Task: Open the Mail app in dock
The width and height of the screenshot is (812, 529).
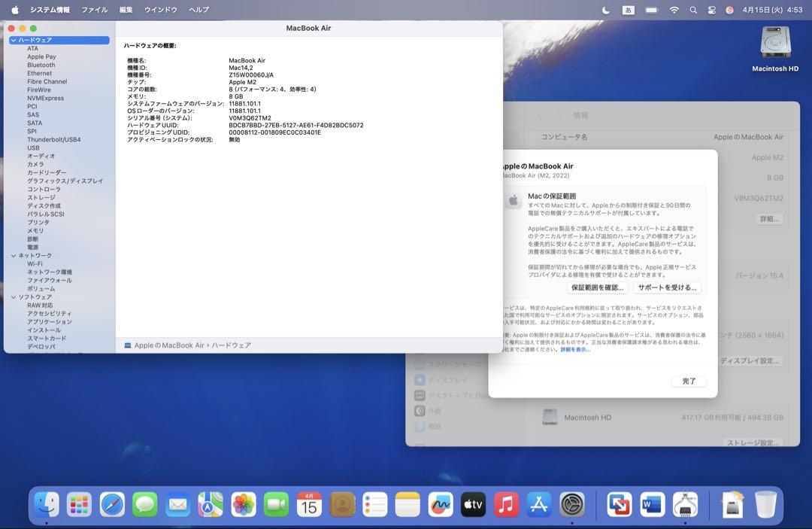Action: [177, 505]
